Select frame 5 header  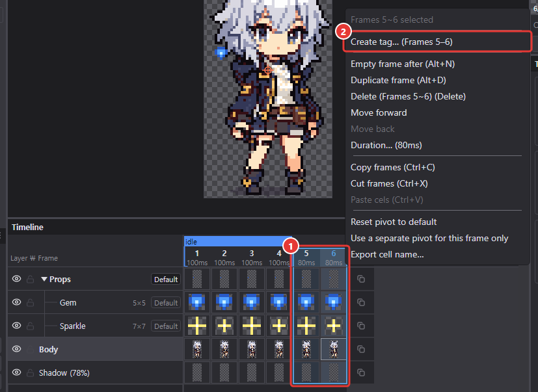coord(306,257)
